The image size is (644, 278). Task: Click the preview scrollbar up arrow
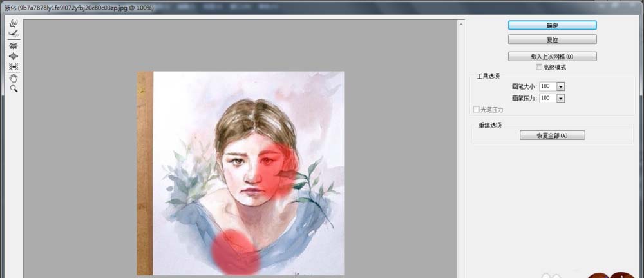coord(461,24)
